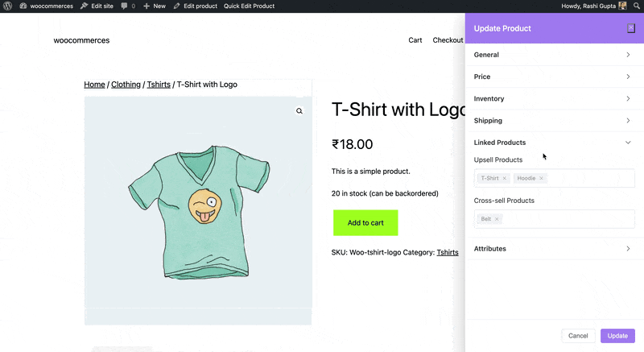The width and height of the screenshot is (644, 352).
Task: Expand the General section
Action: point(554,55)
